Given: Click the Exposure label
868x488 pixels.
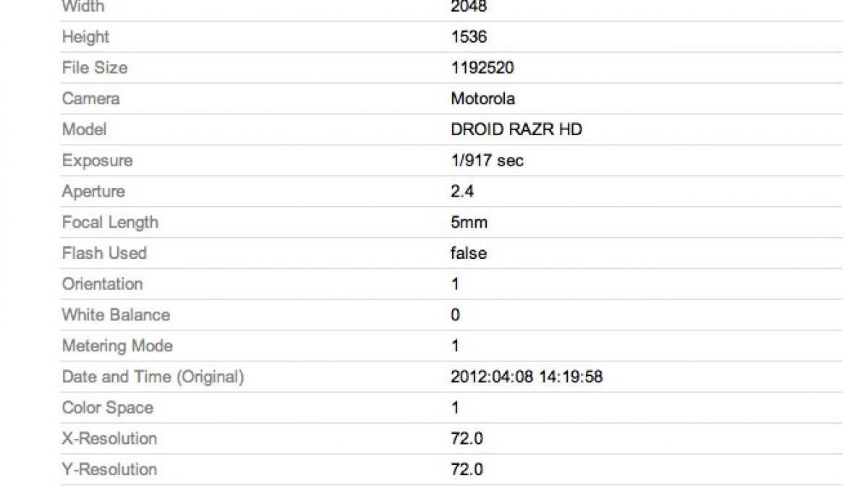Looking at the screenshot, I should coord(97,160).
